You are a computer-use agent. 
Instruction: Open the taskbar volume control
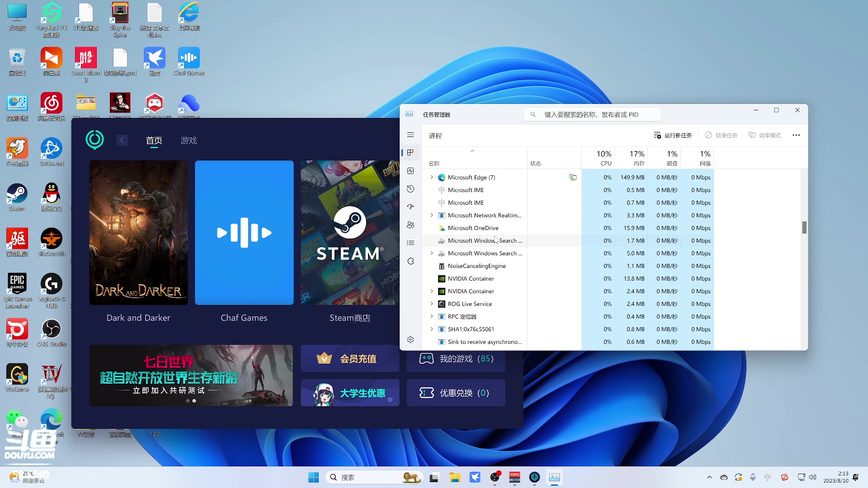click(813, 477)
